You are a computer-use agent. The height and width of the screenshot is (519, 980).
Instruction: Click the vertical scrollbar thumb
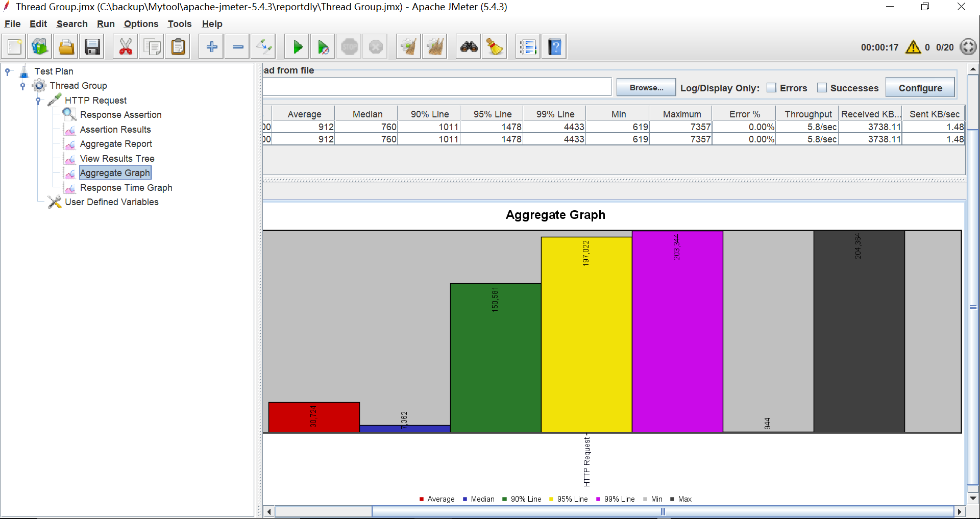click(x=973, y=307)
